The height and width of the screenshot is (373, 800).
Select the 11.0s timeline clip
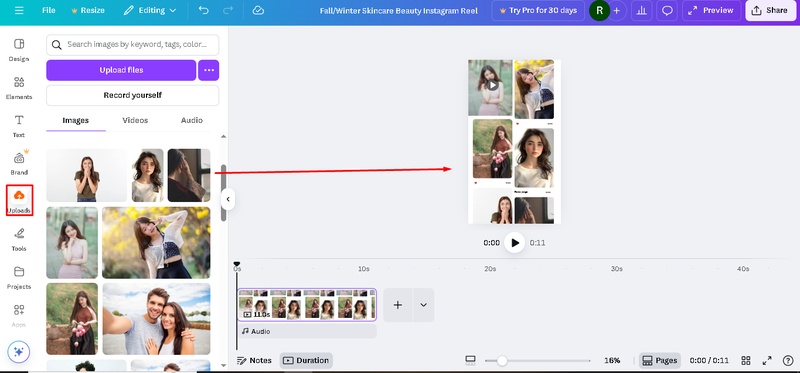point(307,305)
